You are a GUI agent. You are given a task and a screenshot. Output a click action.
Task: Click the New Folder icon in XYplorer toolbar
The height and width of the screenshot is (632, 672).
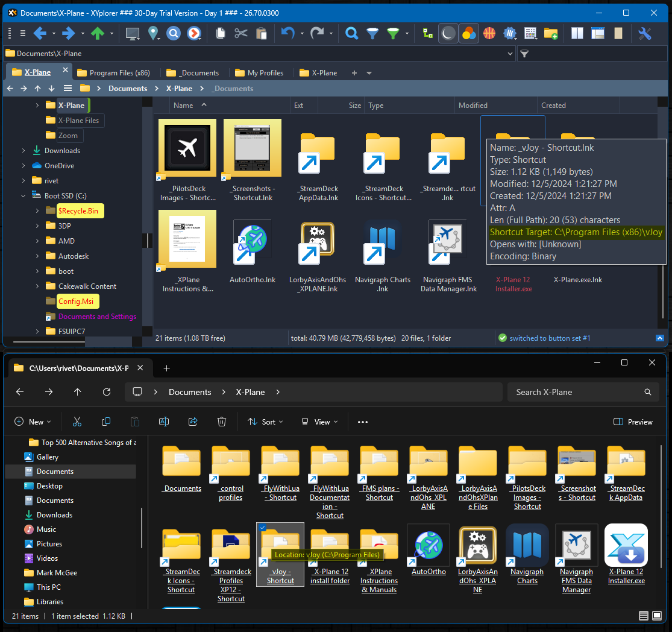pos(550,34)
